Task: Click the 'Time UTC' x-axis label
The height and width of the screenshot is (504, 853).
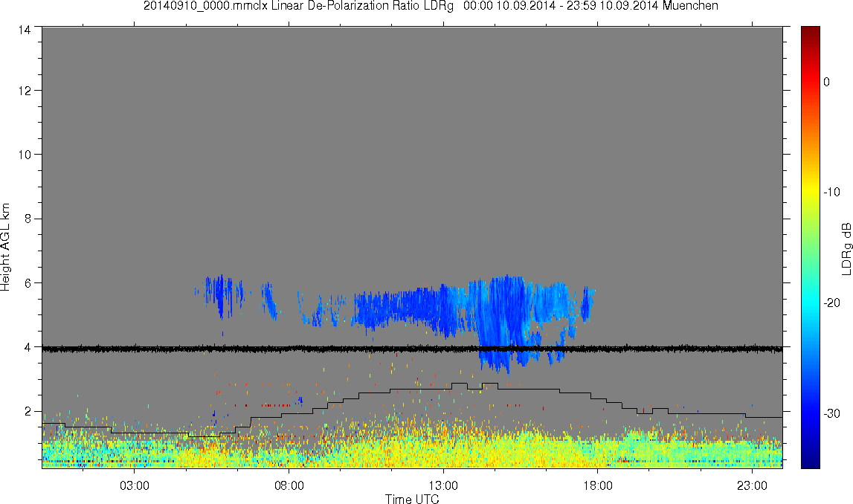Action: (x=412, y=499)
